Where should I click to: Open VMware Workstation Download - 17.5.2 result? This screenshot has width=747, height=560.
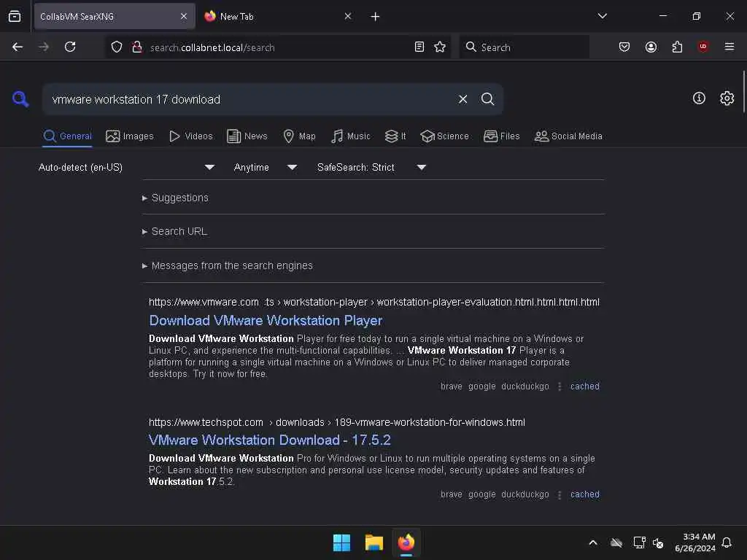click(270, 440)
